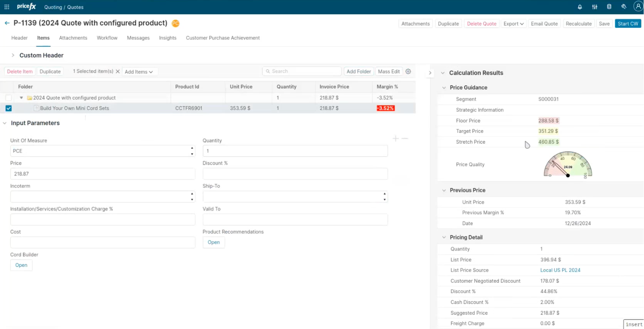The height and width of the screenshot is (329, 644).
Task: Open the Insights tab
Action: (168, 38)
